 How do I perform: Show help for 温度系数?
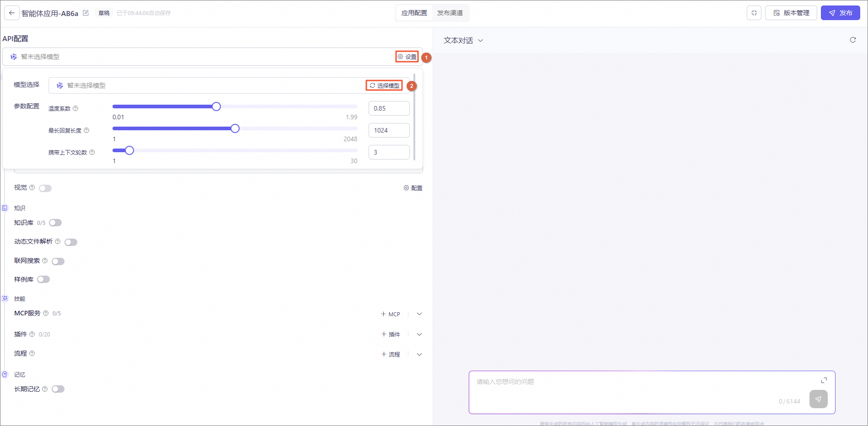(75, 108)
